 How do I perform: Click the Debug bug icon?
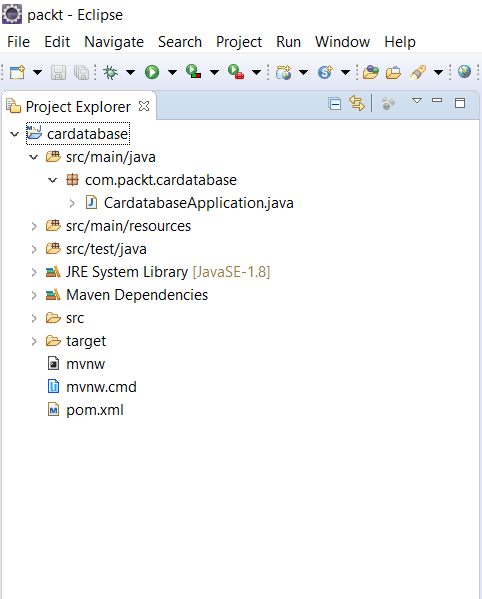pyautogui.click(x=111, y=72)
